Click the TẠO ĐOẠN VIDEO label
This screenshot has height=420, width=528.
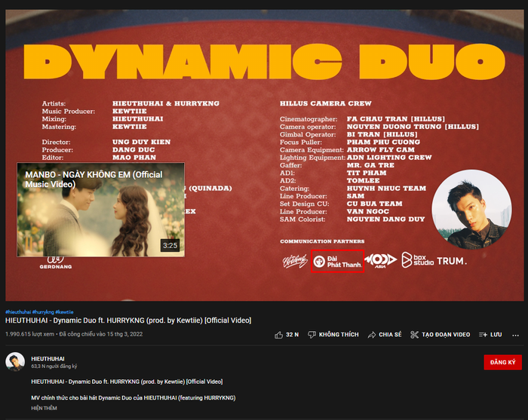point(446,335)
